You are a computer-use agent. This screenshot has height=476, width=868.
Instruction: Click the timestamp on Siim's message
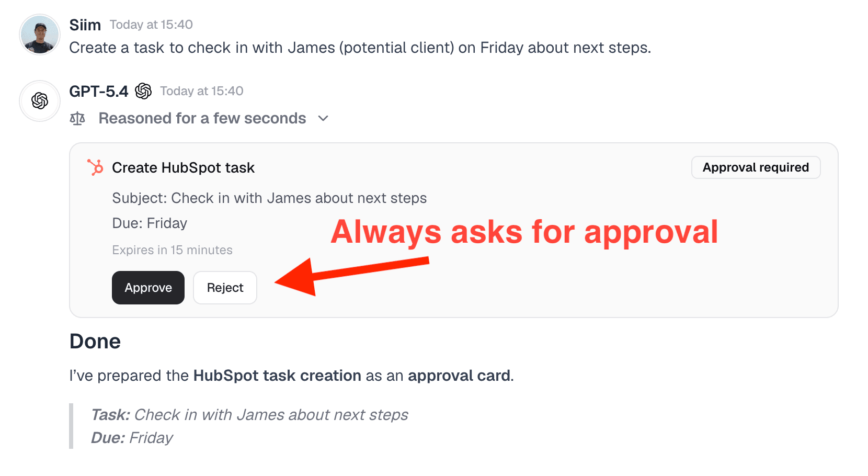click(151, 25)
